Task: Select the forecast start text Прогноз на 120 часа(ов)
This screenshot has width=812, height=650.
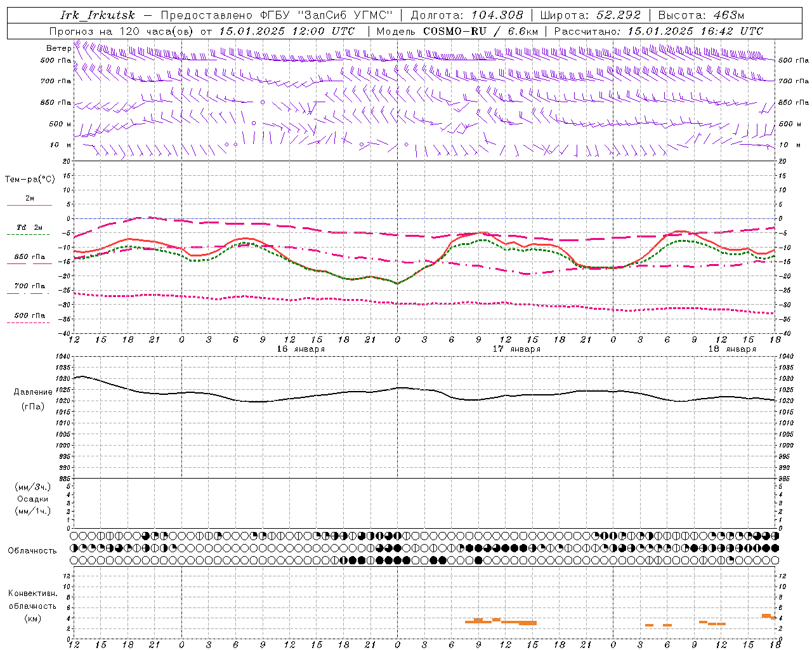Action: (122, 31)
